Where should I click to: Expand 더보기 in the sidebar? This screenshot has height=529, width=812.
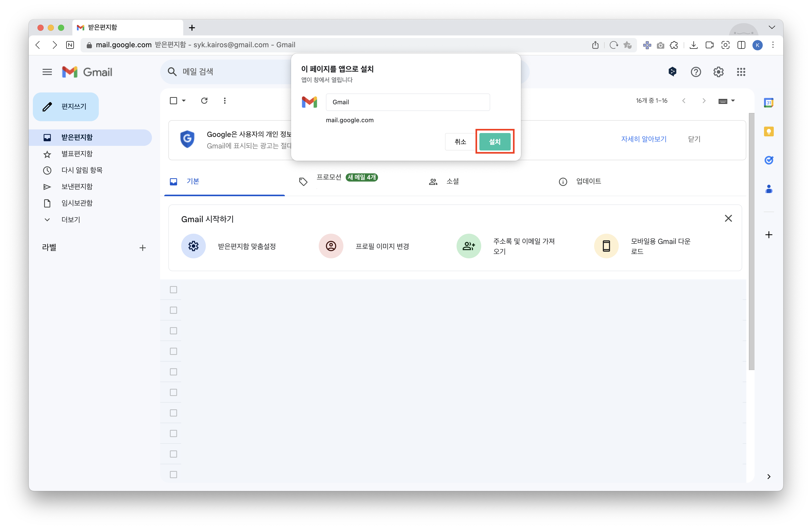71,220
